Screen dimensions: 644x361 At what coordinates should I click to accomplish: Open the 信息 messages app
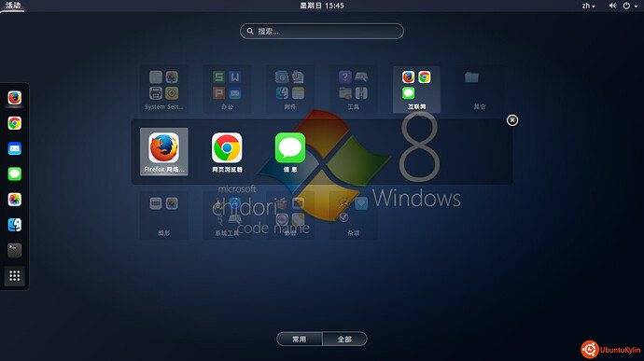pyautogui.click(x=290, y=151)
